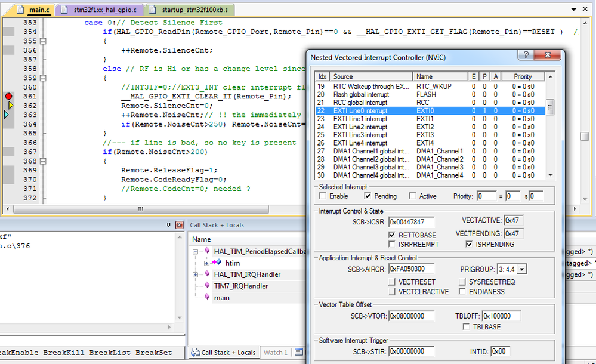Viewport: 596px width, 364px height.
Task: Select the Call Stack + Locals bottom tab
Action: [x=224, y=352]
